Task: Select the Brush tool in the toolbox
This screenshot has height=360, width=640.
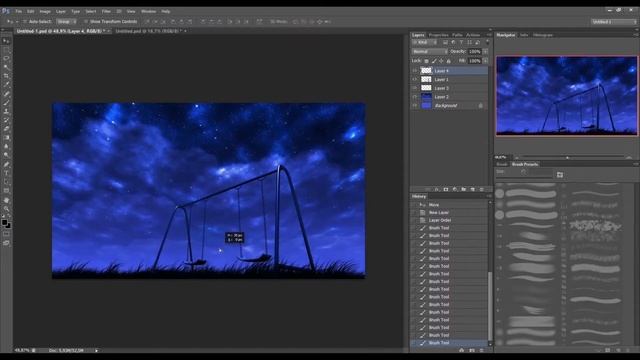Action: (6, 102)
